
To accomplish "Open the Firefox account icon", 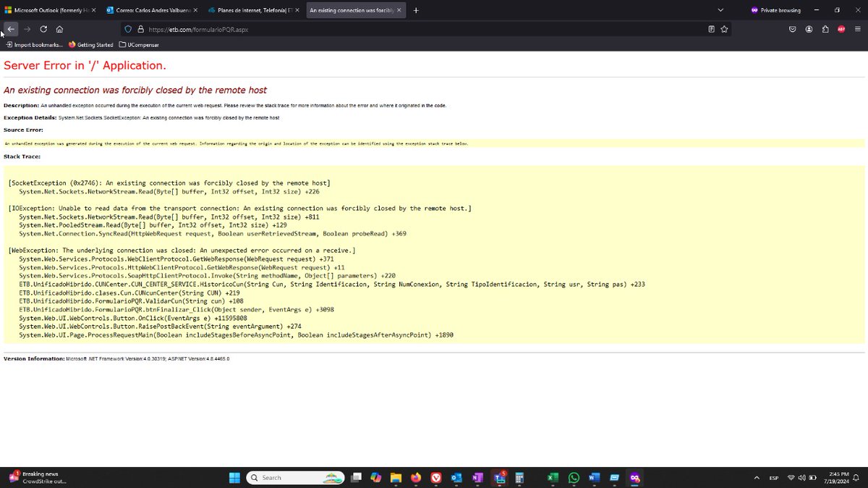I will tap(809, 29).
